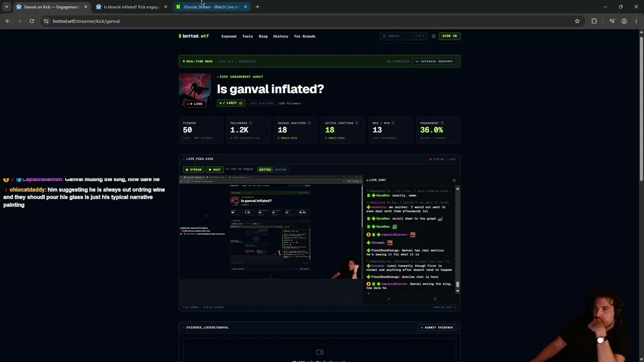Show info for Active Chatters stat

pos(357,123)
